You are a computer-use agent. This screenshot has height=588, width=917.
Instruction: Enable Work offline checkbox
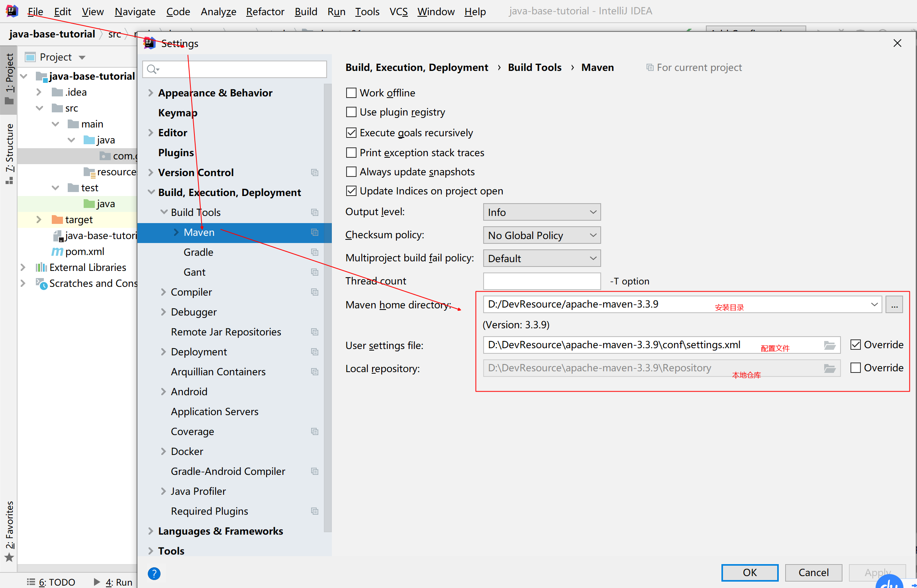pos(351,93)
